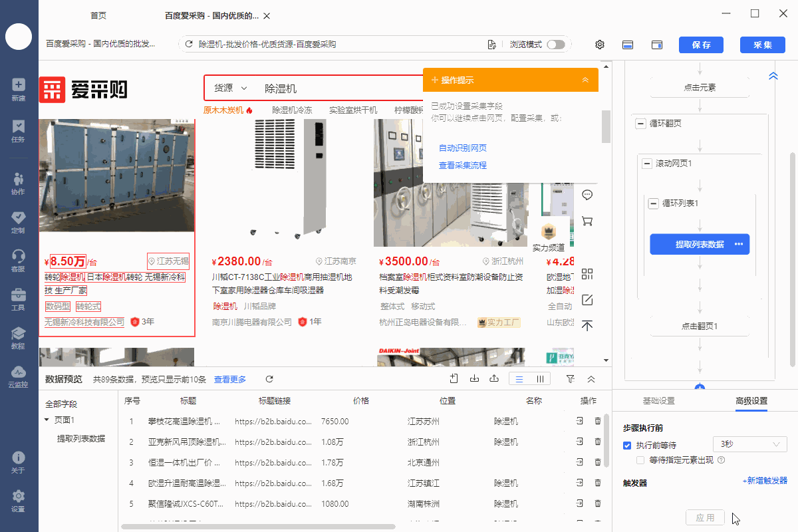This screenshot has height=532, width=798.
Task: Click the webpage vertical scrollbar
Action: pyautogui.click(x=606, y=126)
